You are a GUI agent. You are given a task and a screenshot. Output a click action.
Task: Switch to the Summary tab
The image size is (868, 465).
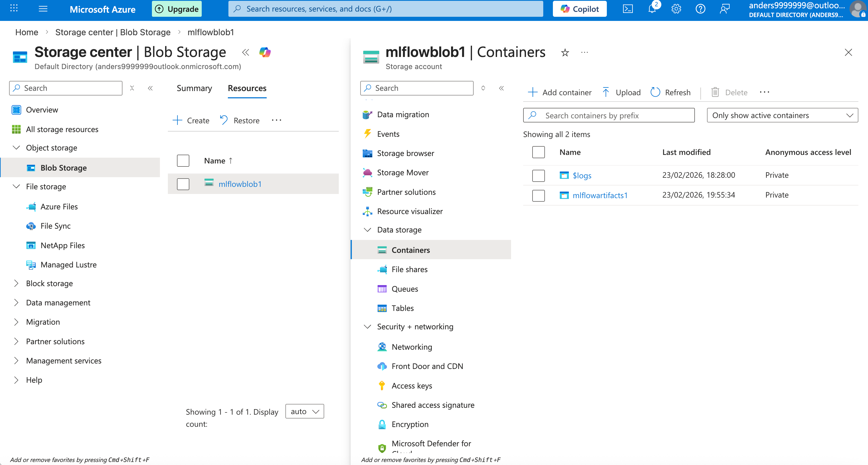coord(194,88)
